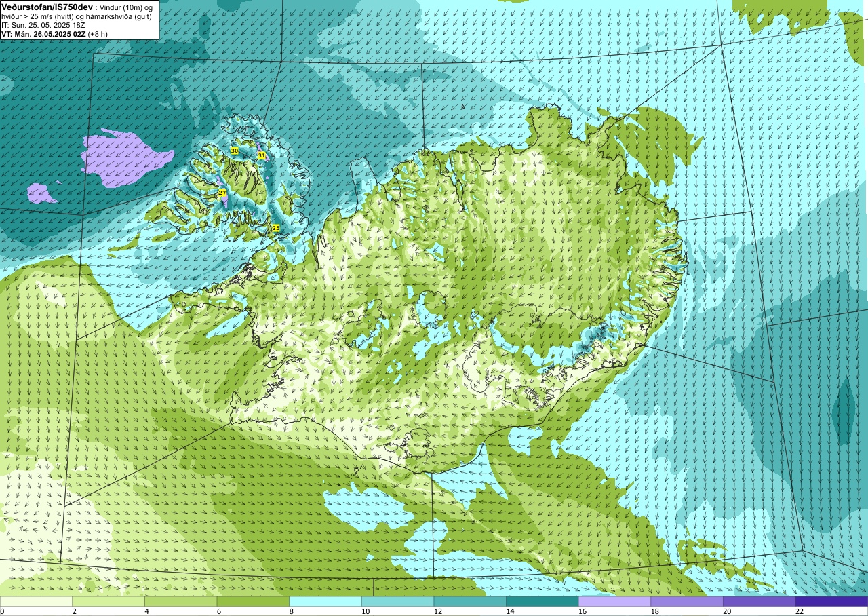
Task: Click the yellow gust label 31
Action: tap(261, 155)
